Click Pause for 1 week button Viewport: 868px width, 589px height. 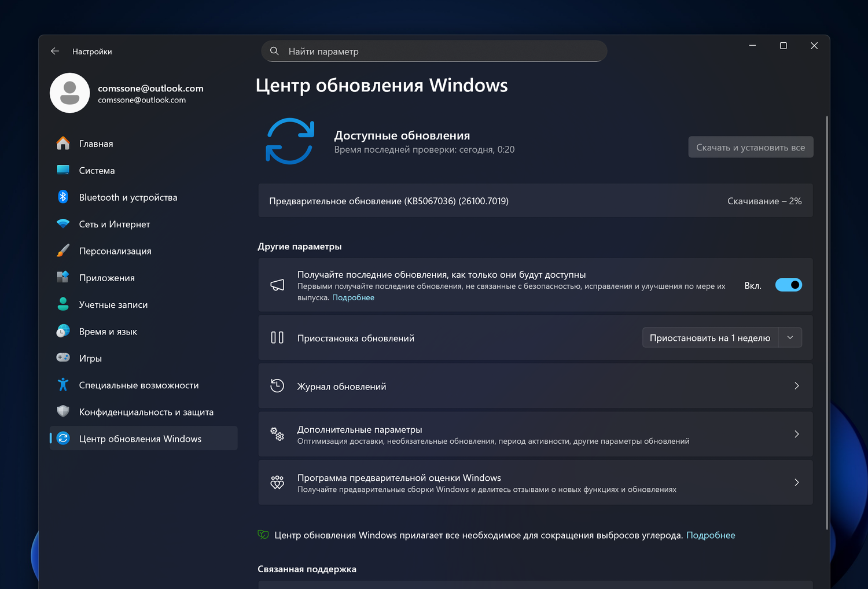click(710, 338)
